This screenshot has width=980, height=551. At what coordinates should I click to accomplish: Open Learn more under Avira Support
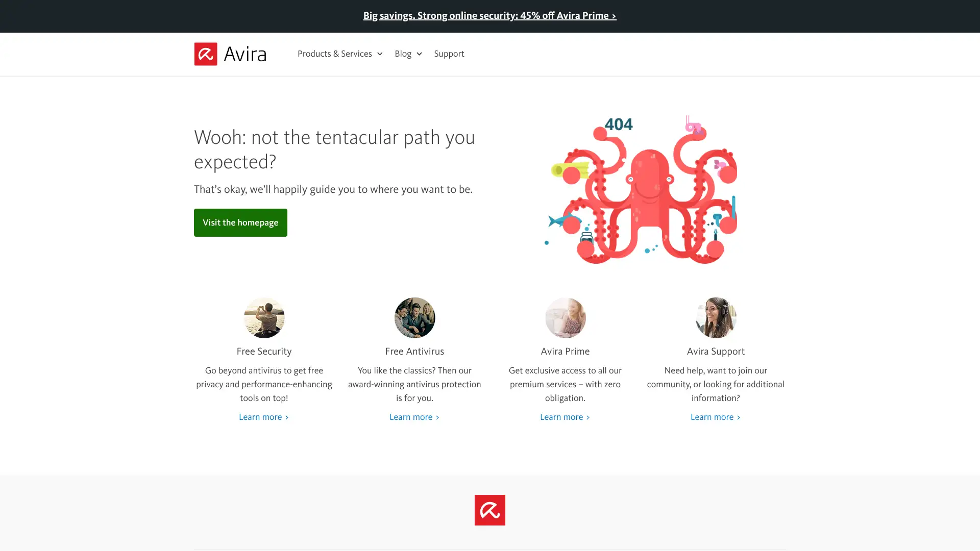pyautogui.click(x=716, y=417)
